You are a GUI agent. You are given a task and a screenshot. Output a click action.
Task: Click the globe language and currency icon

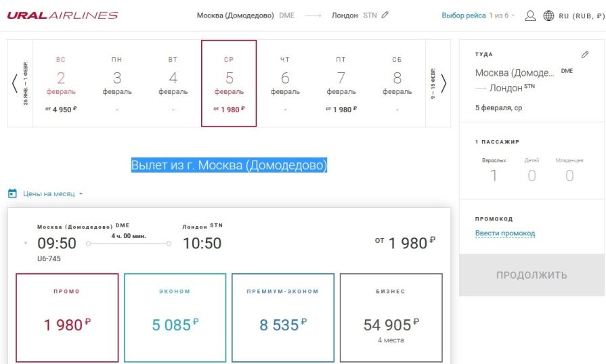(x=548, y=16)
